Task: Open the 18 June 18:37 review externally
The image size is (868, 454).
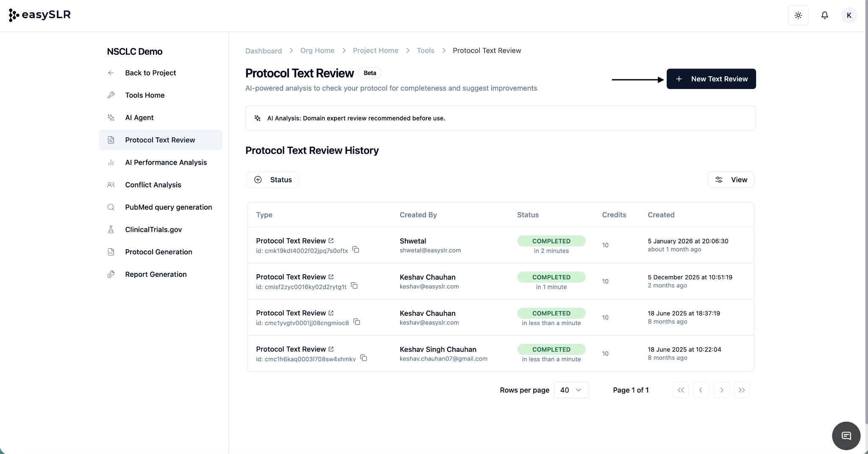Action: (331, 313)
